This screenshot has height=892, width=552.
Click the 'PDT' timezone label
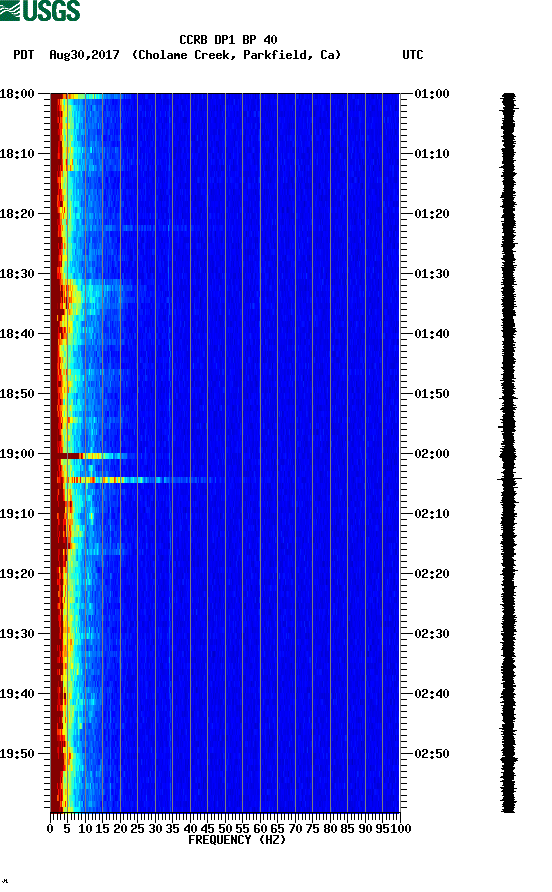point(23,55)
